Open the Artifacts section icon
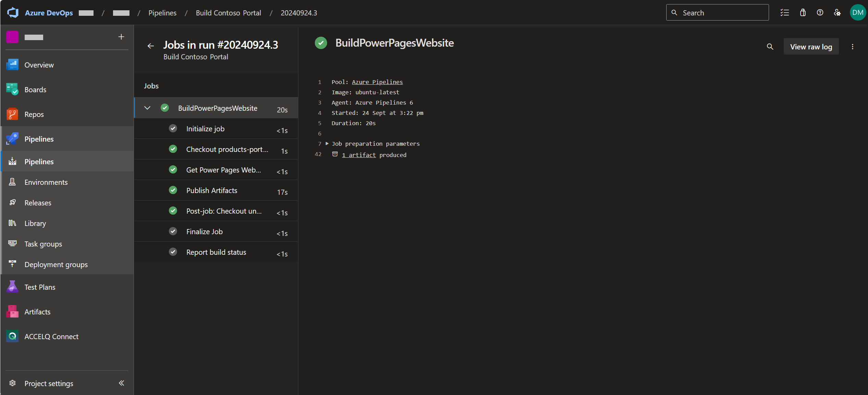Viewport: 868px width, 395px height. pos(12,312)
